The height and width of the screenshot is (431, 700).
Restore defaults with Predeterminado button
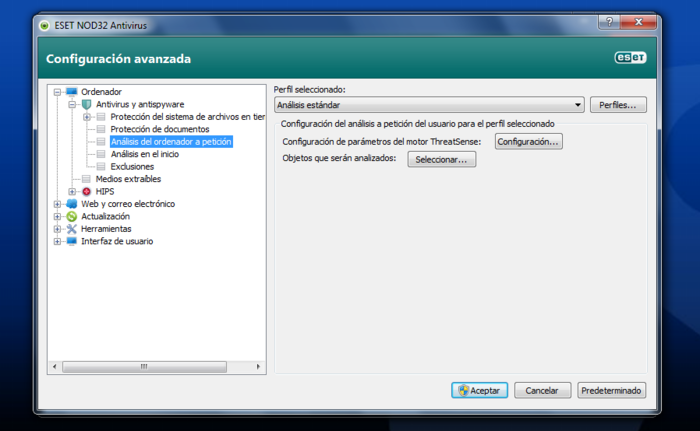611,390
